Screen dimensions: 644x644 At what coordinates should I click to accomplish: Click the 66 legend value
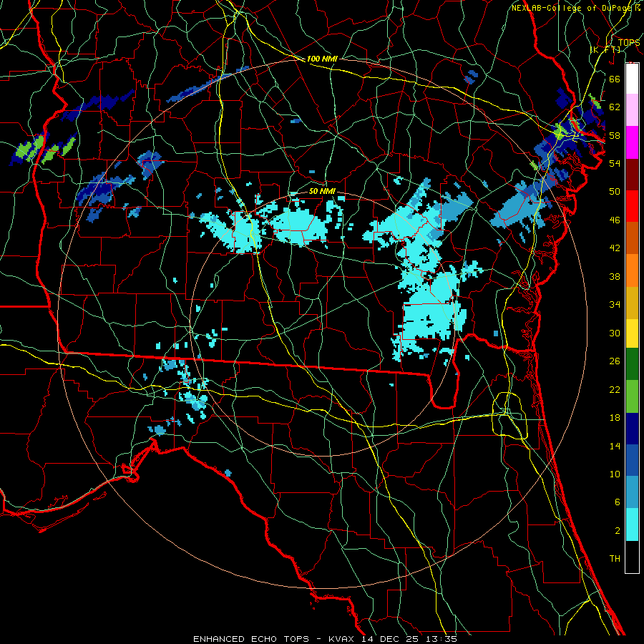615,79
